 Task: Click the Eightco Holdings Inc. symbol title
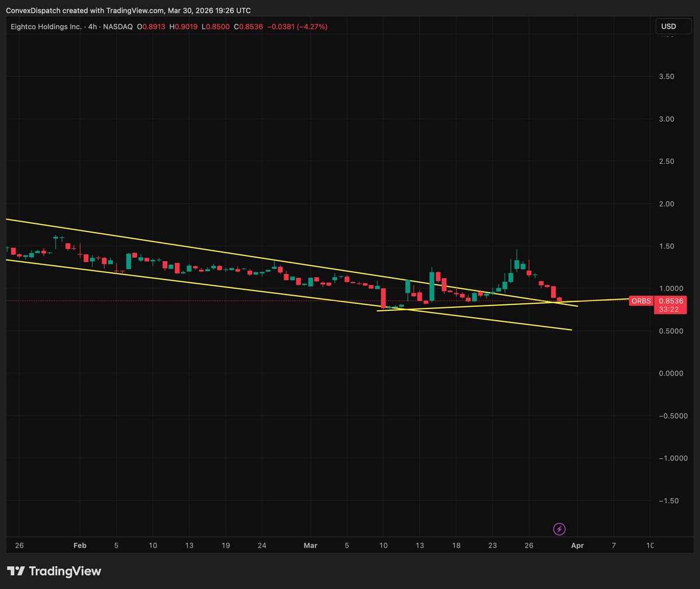click(46, 27)
